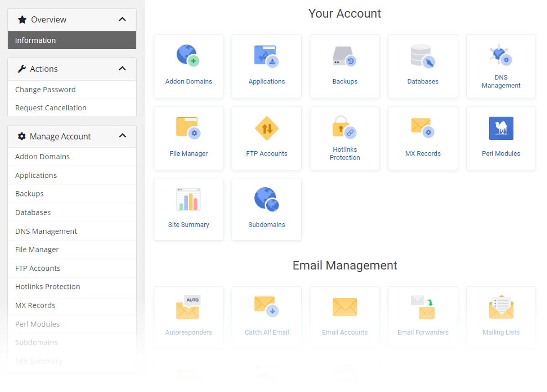Image resolution: width=547 pixels, height=392 pixels.
Task: Click the MX Records tile label
Action: [423, 154]
